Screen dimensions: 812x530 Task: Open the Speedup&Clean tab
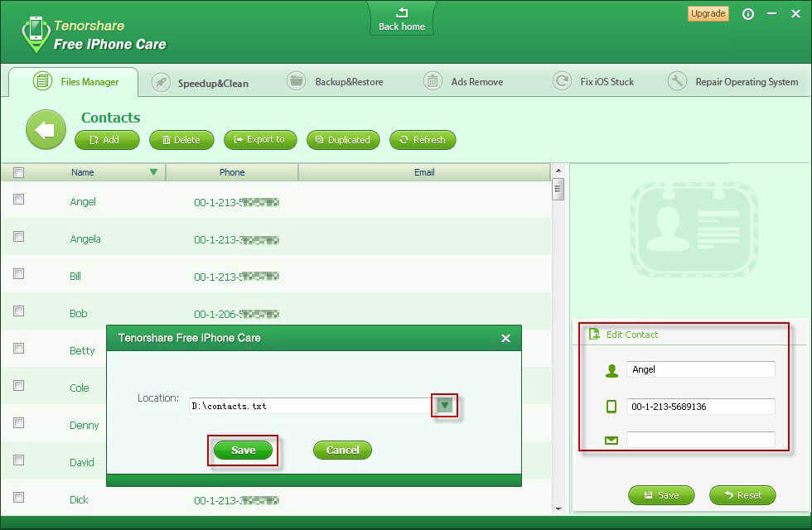coord(201,83)
